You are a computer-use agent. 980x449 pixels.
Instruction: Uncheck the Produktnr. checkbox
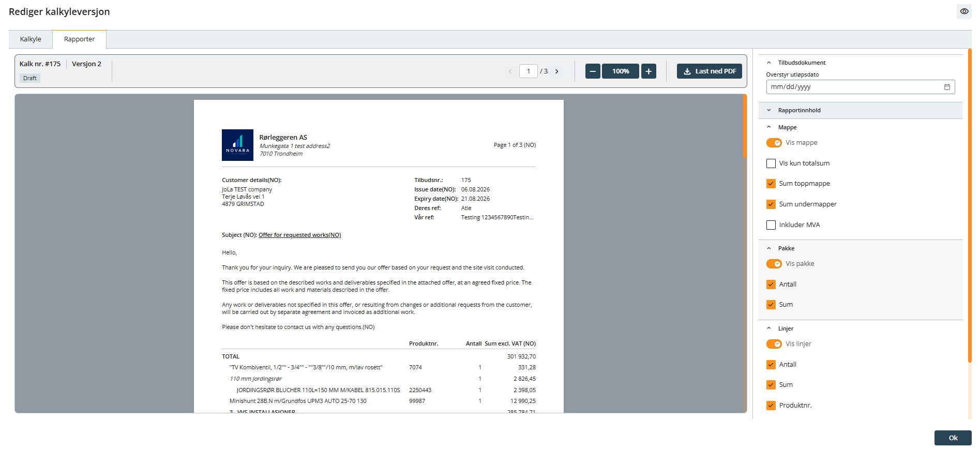[771, 406]
